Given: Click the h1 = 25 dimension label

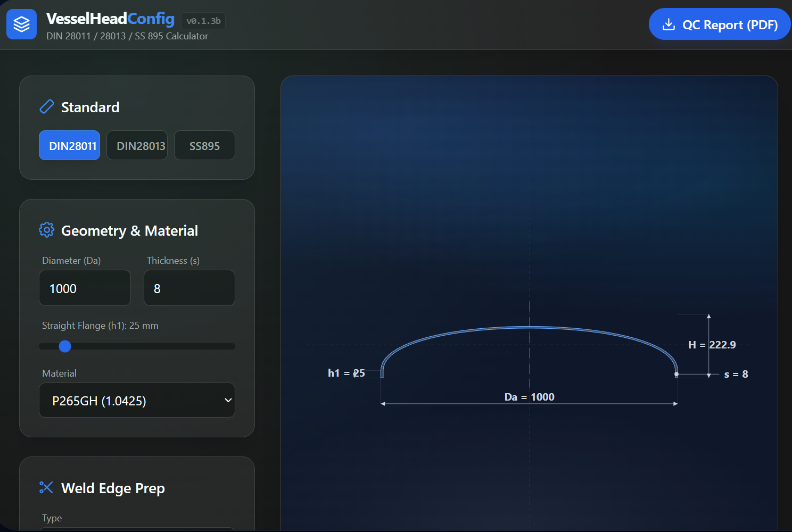Looking at the screenshot, I should (346, 373).
